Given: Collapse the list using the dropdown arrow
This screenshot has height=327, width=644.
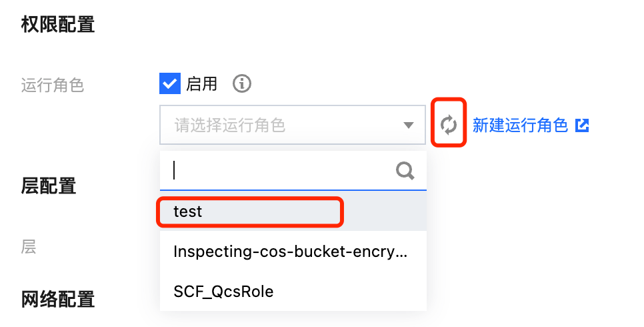Looking at the screenshot, I should 408,125.
